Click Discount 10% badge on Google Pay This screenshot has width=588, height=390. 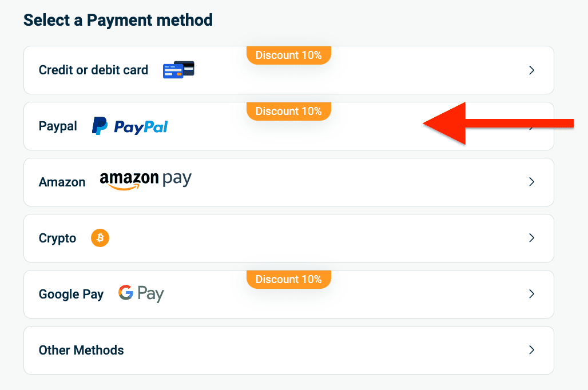[x=289, y=279]
